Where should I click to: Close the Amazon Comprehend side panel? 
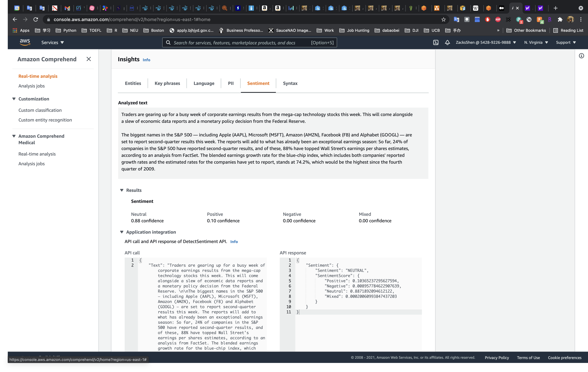click(x=89, y=59)
